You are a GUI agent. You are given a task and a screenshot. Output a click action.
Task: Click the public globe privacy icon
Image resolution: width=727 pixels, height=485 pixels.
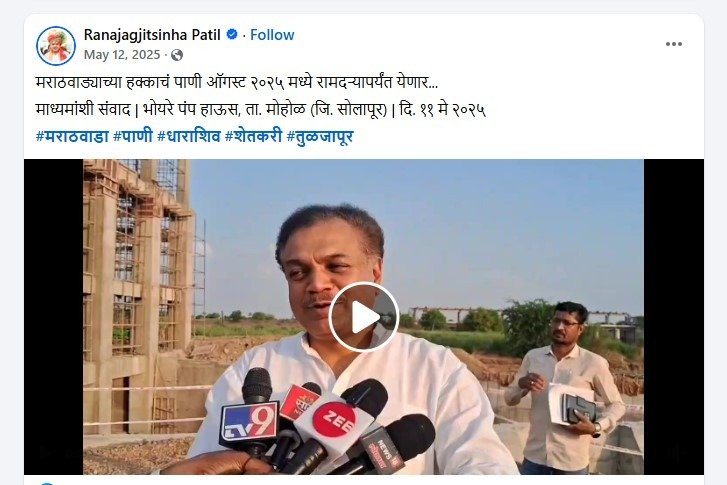pyautogui.click(x=177, y=55)
